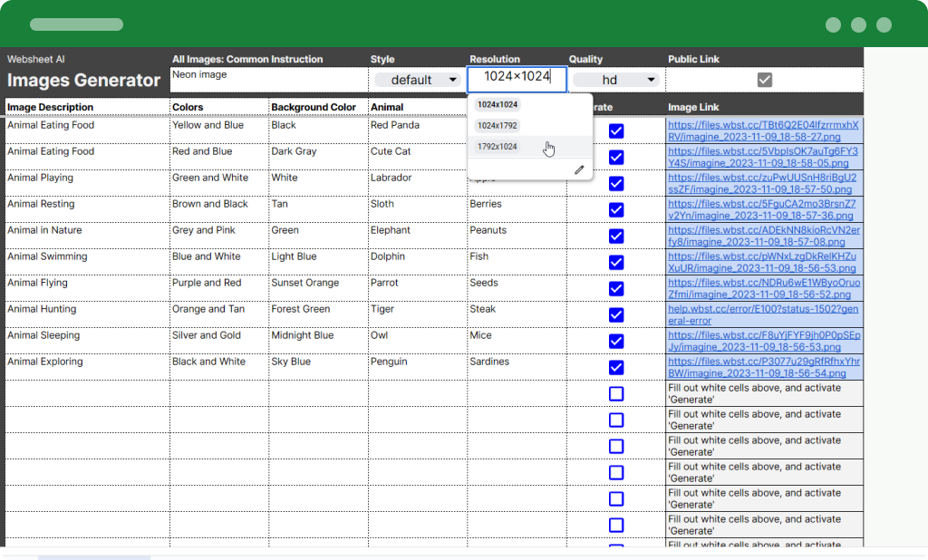The width and height of the screenshot is (928, 560).
Task: Select the 'Yellow and Blue' colors cell
Action: point(219,130)
